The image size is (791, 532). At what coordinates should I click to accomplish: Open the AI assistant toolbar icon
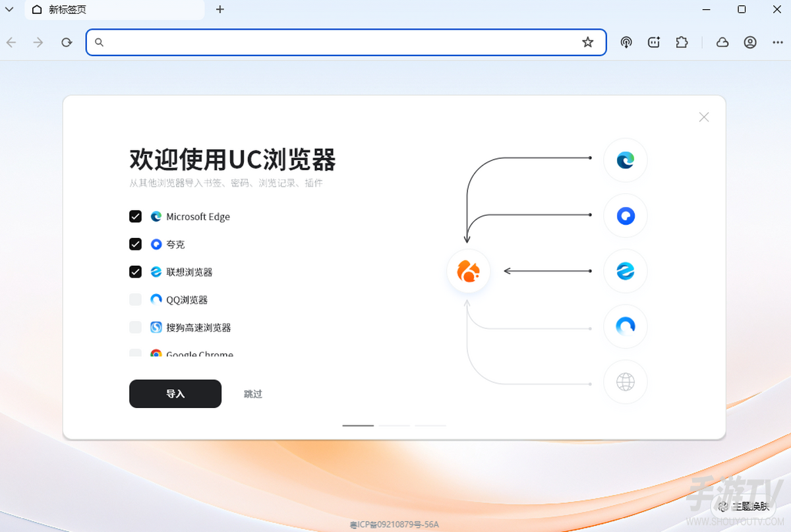pyautogui.click(x=654, y=42)
